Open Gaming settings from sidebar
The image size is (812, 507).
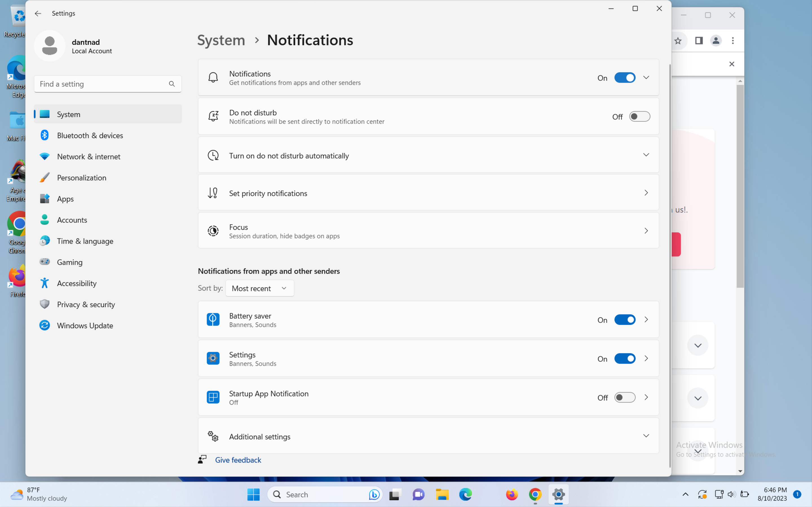point(69,262)
